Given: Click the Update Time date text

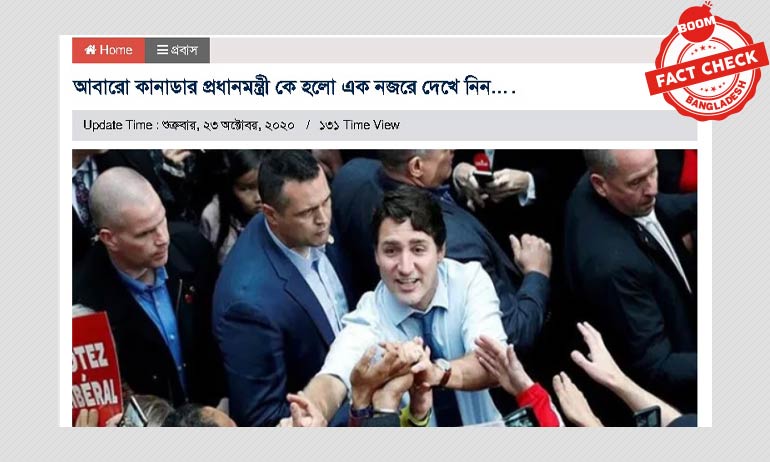Looking at the screenshot, I should pos(189,125).
